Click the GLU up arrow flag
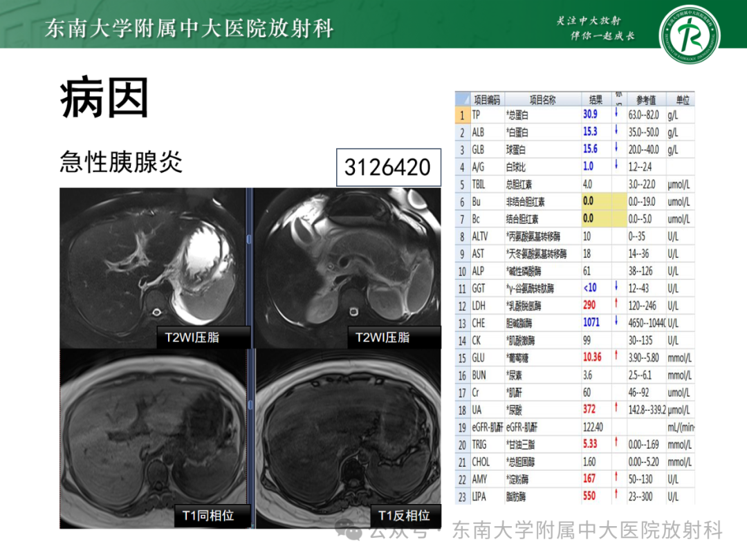Screen dimensions: 747x560 click(x=616, y=355)
